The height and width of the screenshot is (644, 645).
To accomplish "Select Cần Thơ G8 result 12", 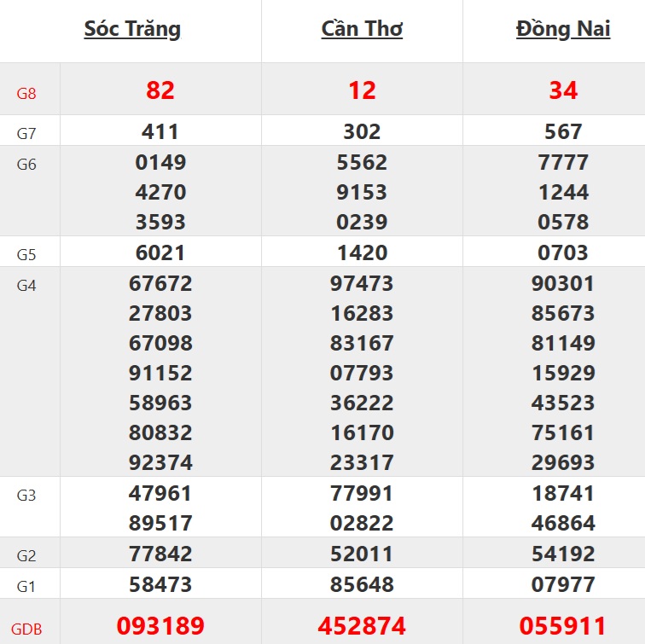I will pyautogui.click(x=362, y=90).
